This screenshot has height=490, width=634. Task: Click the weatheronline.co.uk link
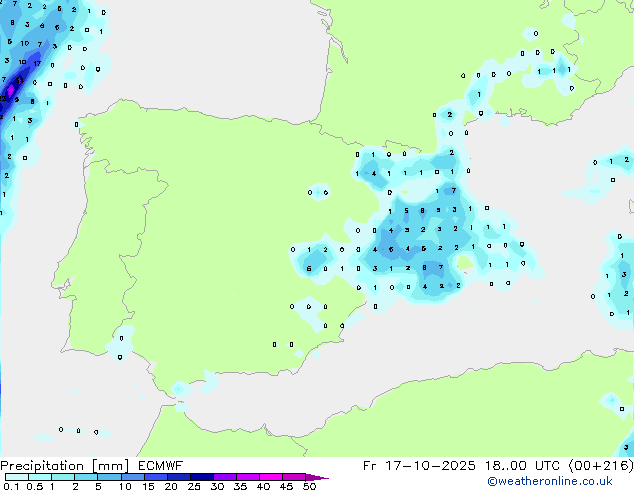[x=550, y=481]
